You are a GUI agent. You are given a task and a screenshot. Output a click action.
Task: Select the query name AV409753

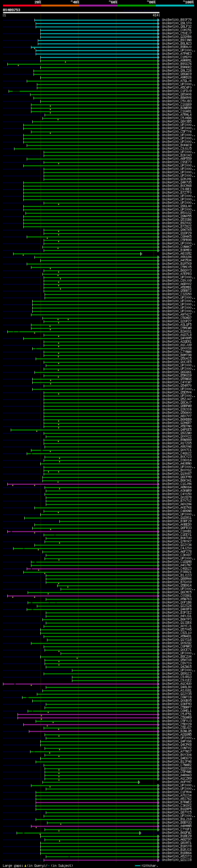click(x=11, y=10)
